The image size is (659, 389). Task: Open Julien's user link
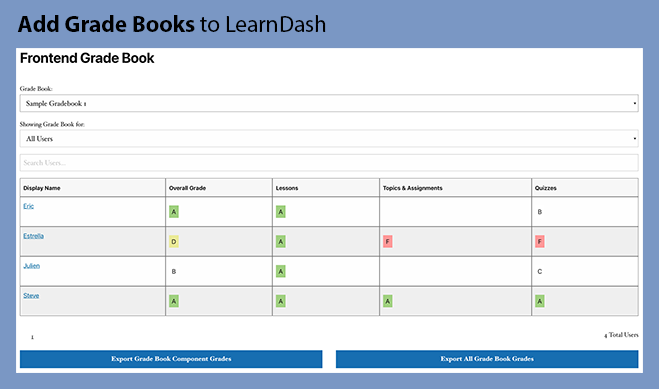(x=32, y=265)
